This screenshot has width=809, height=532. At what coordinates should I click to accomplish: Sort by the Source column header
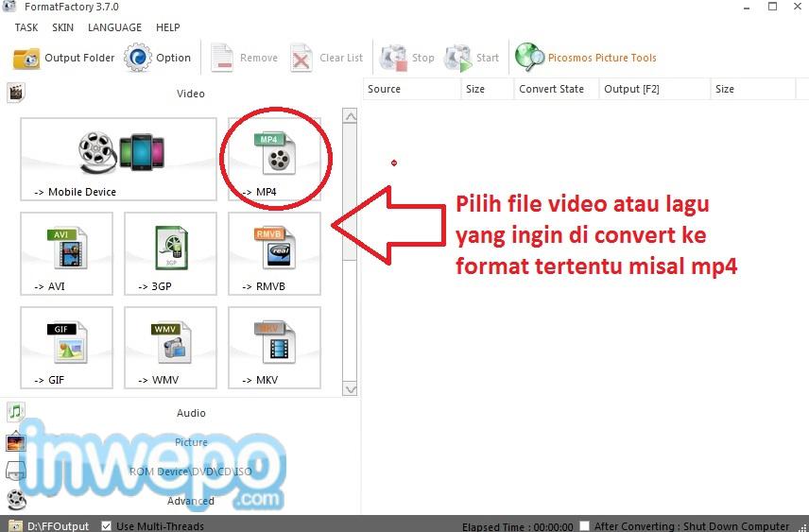pyautogui.click(x=412, y=89)
